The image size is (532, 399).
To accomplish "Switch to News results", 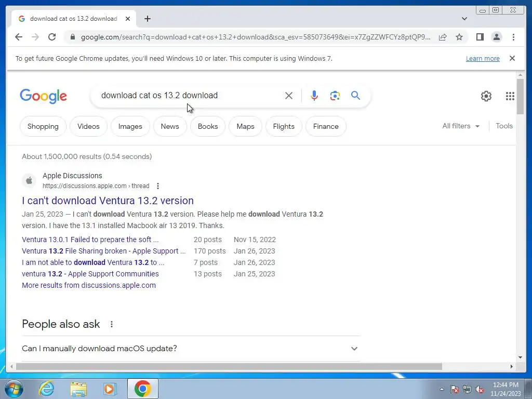I will (170, 126).
